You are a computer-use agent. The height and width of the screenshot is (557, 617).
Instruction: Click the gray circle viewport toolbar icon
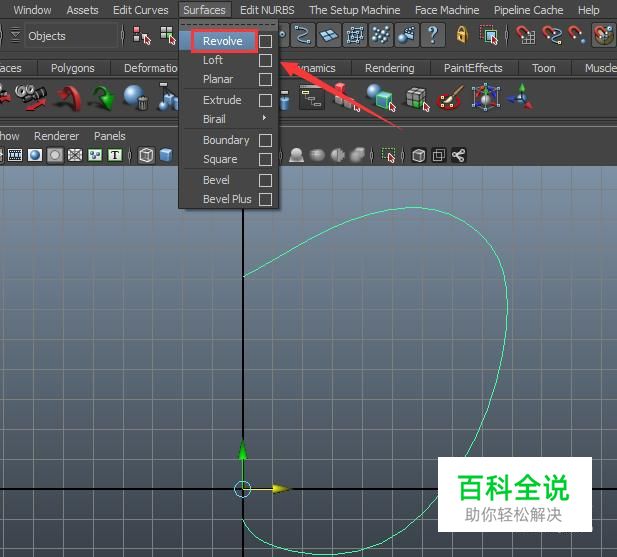[x=55, y=155]
